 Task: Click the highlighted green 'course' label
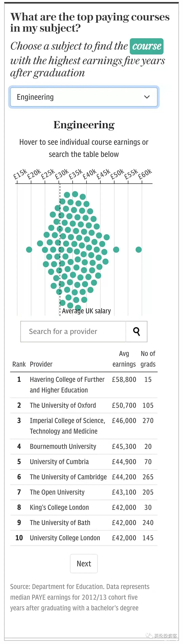(146, 46)
